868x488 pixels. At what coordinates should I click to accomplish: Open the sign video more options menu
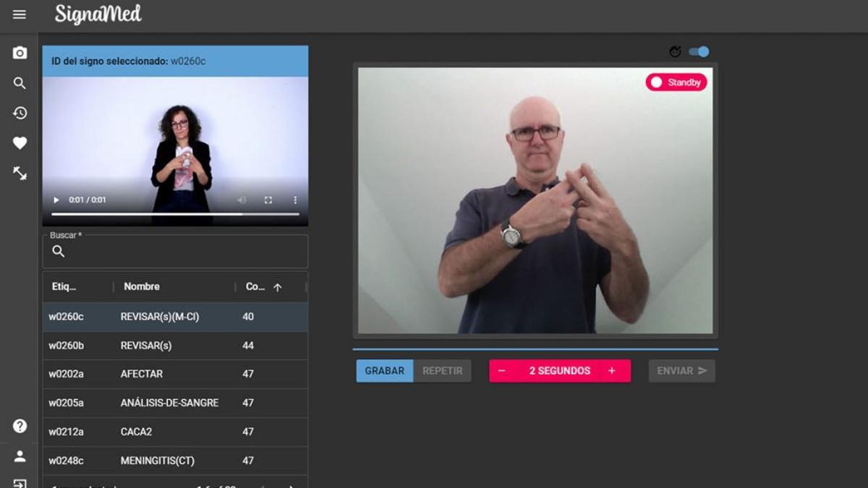click(x=295, y=200)
